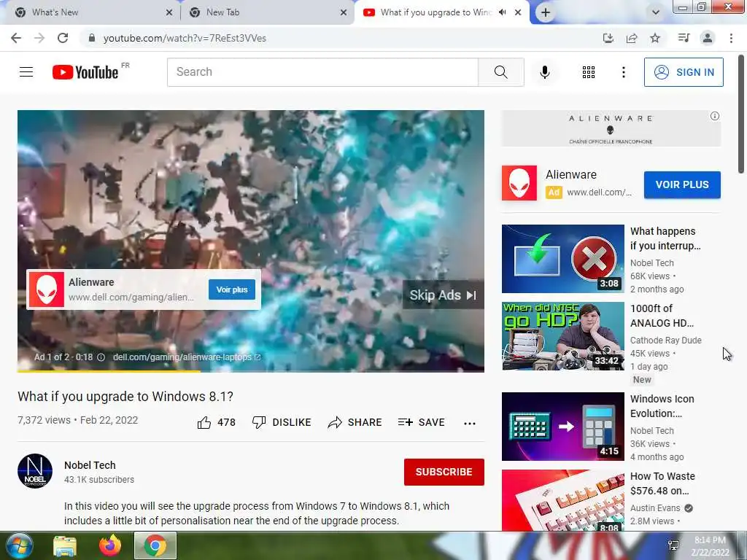This screenshot has height=560, width=747.
Task: Focus the YouTube search field
Action: point(322,72)
